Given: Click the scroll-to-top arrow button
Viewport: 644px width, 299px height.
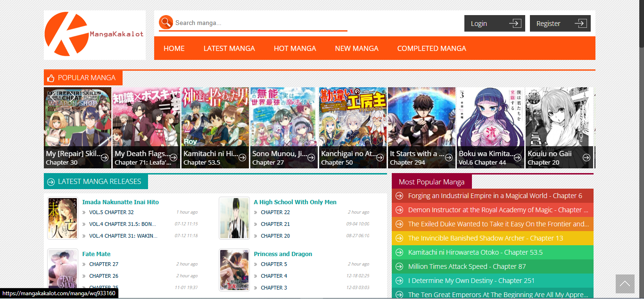Looking at the screenshot, I should pyautogui.click(x=625, y=283).
